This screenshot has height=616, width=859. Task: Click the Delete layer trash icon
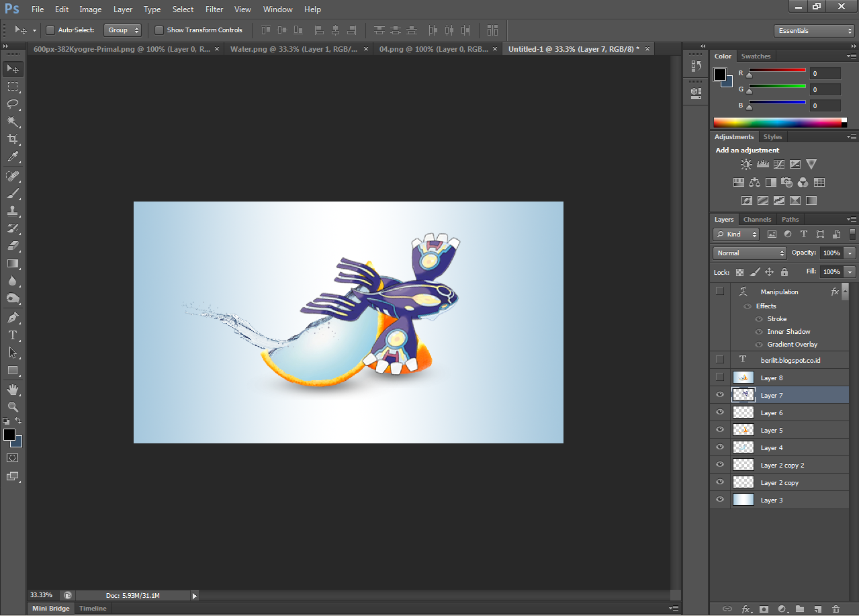click(835, 609)
